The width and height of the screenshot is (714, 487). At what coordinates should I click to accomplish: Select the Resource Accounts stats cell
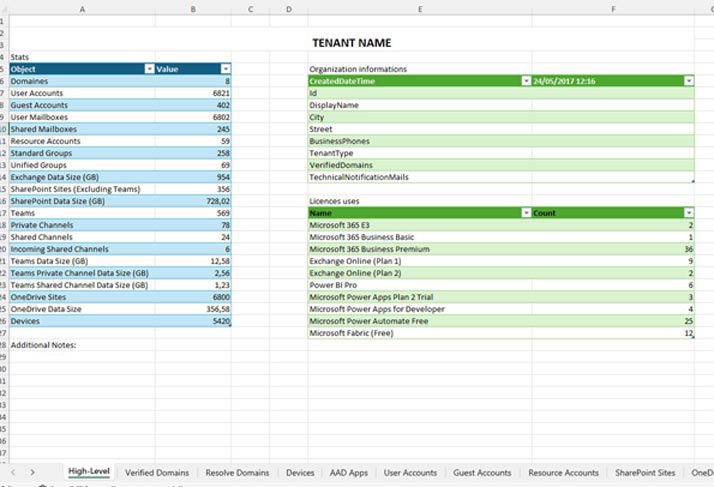point(82,141)
